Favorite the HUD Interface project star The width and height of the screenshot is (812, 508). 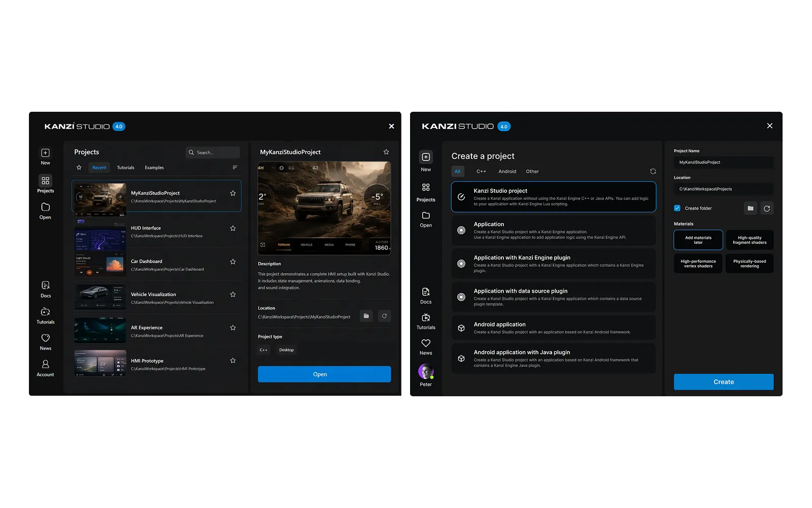click(233, 229)
